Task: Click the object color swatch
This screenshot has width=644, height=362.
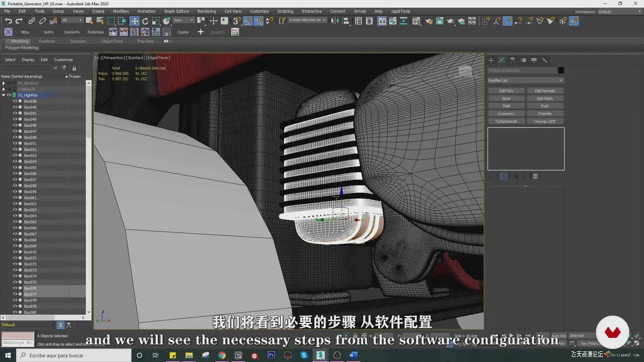Action: [x=561, y=70]
